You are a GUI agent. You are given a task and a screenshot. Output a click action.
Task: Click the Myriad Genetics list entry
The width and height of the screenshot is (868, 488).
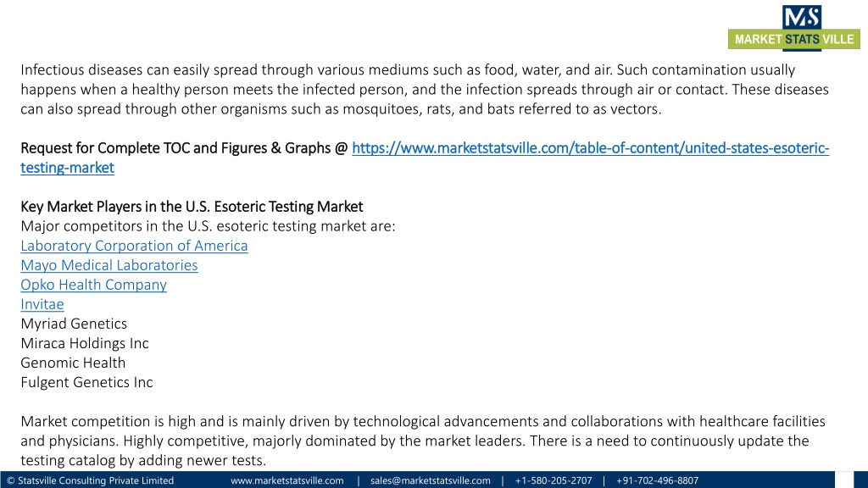[74, 324]
